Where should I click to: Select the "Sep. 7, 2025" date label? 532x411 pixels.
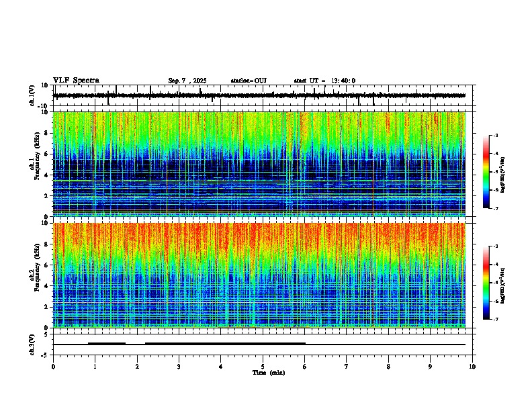[x=187, y=81]
